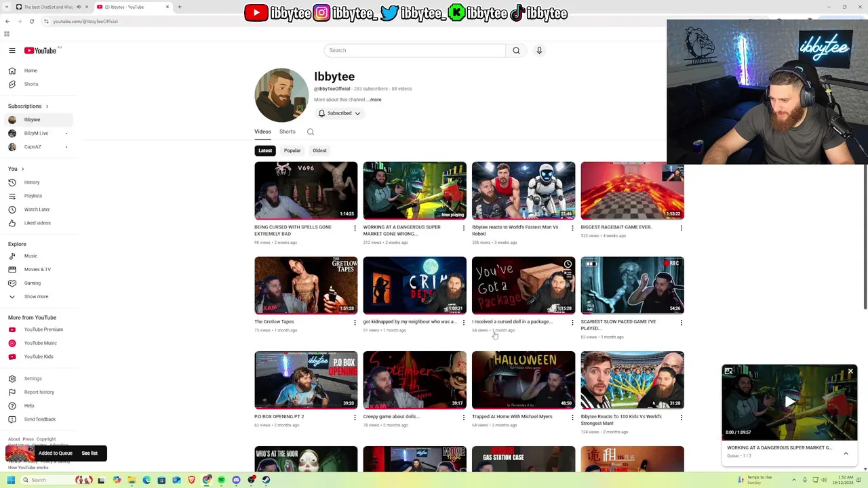Open Windows Start menu
Screen dimensions: 868x488
(11, 480)
